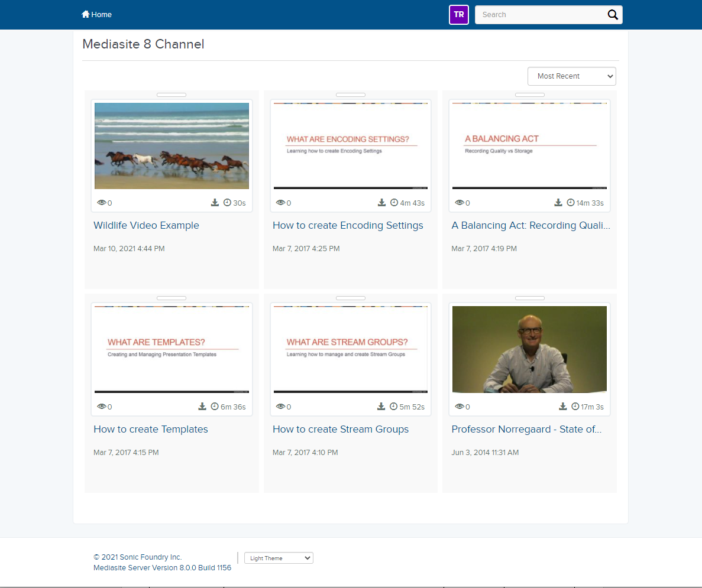Image resolution: width=702 pixels, height=588 pixels.
Task: Click views eye icon on Templates card
Action: [x=102, y=407]
